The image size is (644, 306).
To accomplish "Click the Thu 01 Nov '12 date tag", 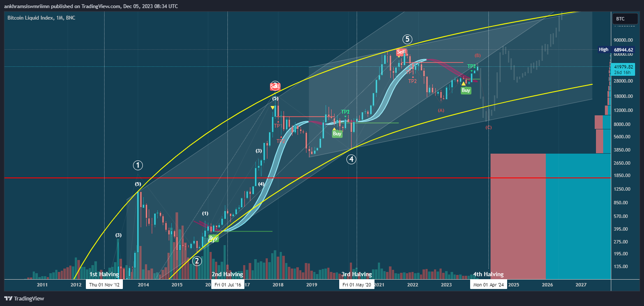I will [x=104, y=285].
